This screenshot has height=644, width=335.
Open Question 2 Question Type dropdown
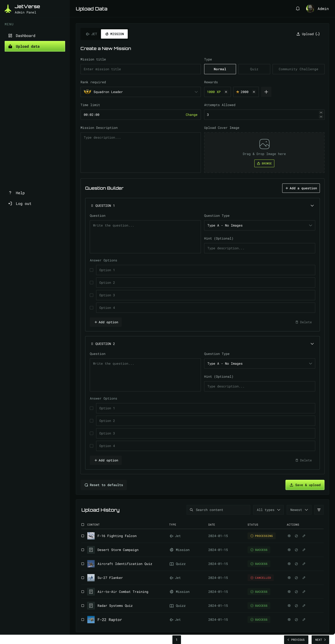(x=260, y=364)
